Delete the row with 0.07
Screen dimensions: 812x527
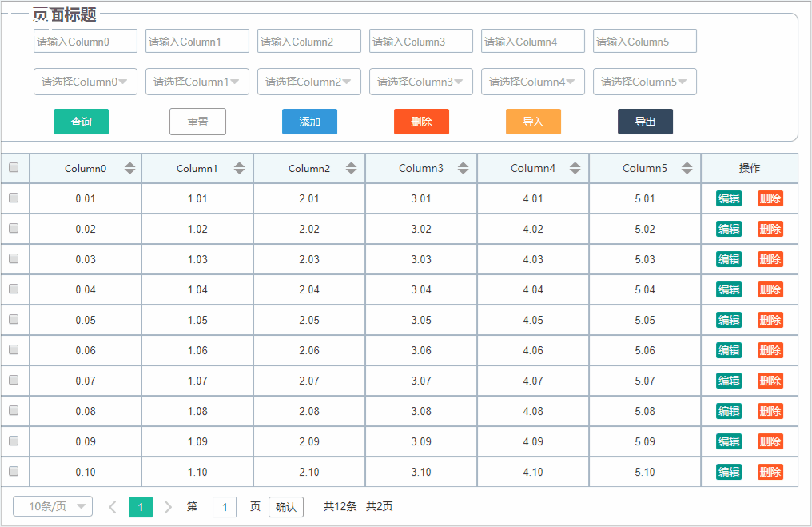(x=770, y=381)
